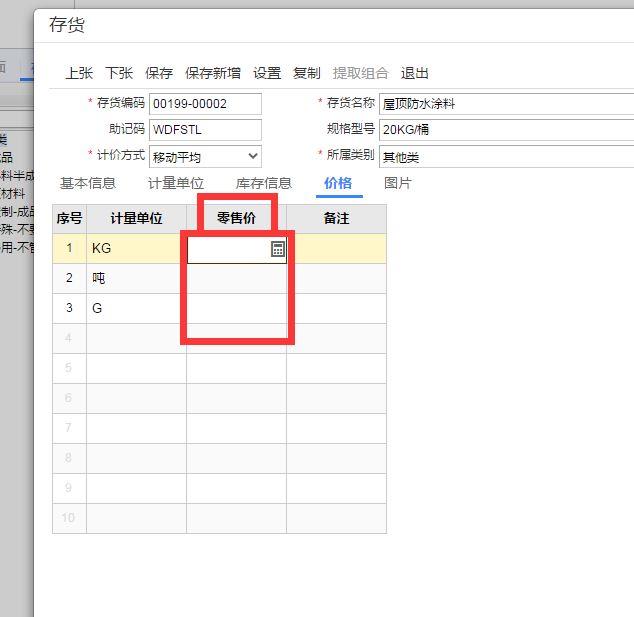This screenshot has width=634, height=617.
Task: Click 退出 to exit the dialog
Action: [x=414, y=73]
